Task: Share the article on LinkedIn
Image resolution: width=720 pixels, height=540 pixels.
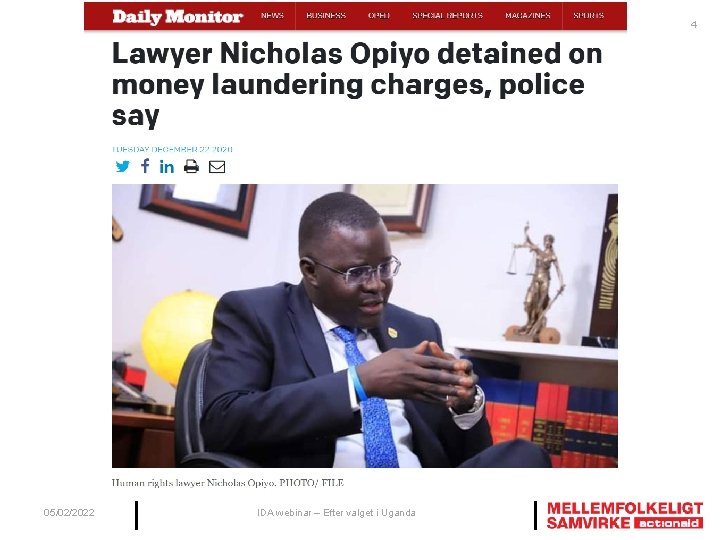Action: click(x=167, y=166)
